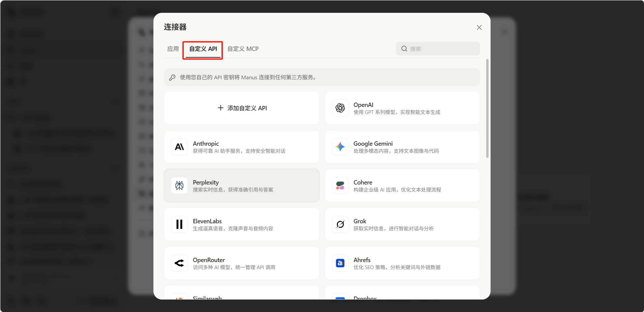This screenshot has height=312, width=644.
Task: Select the Cohere connector description text
Action: click(x=397, y=190)
